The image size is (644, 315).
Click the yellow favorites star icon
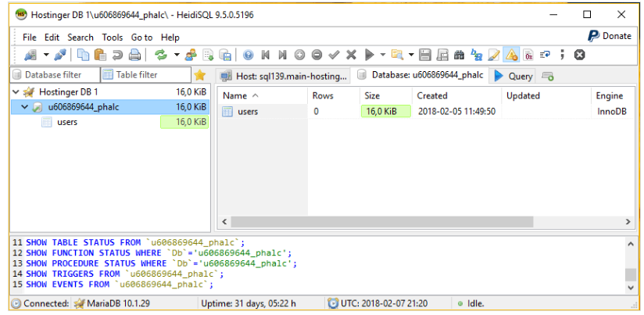click(x=199, y=75)
